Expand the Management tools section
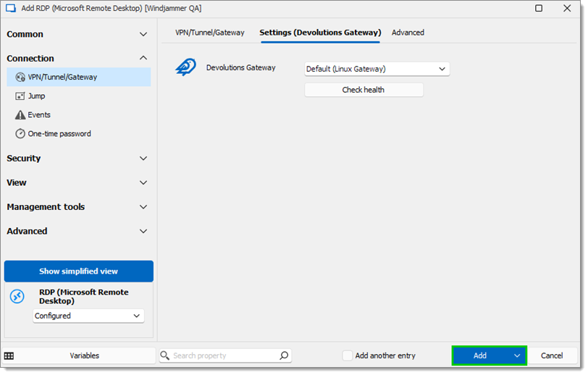Viewport: 588px width, 375px height. point(77,207)
